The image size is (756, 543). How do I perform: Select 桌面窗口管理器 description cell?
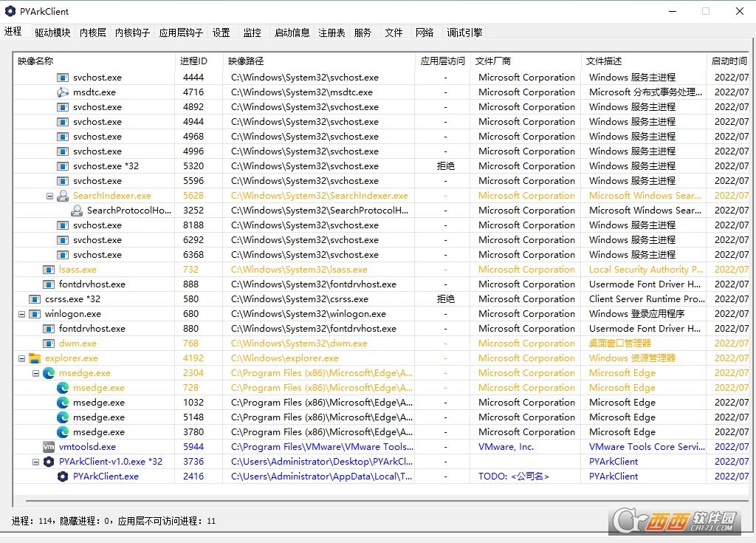pyautogui.click(x=644, y=344)
